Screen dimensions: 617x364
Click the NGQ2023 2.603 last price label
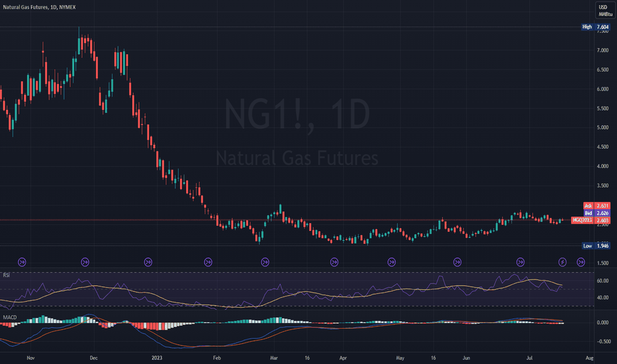point(591,220)
